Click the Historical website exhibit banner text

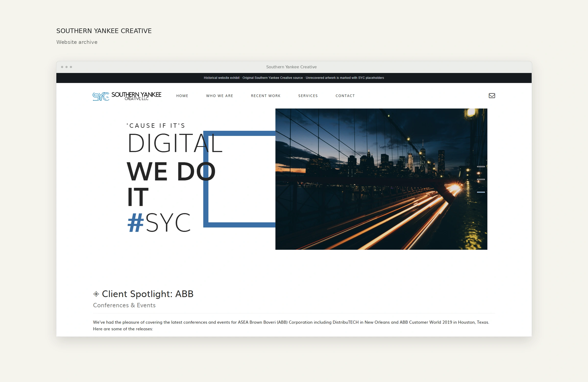click(294, 78)
